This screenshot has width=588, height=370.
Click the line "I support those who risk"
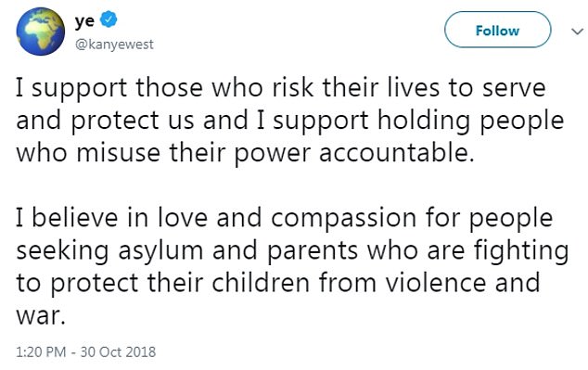pos(281,88)
